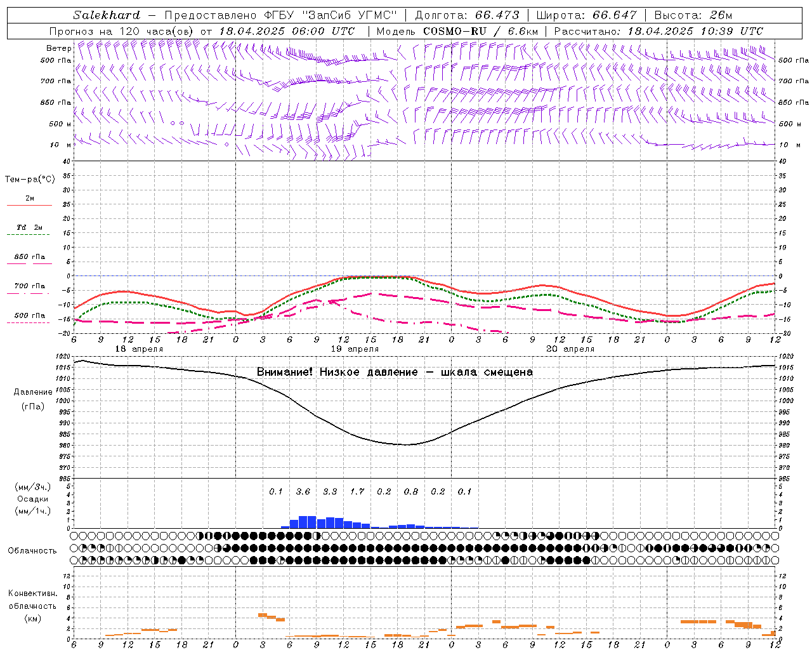Click the '850 гПа' temperature legend entry
The width and height of the screenshot is (812, 650).
[30, 256]
